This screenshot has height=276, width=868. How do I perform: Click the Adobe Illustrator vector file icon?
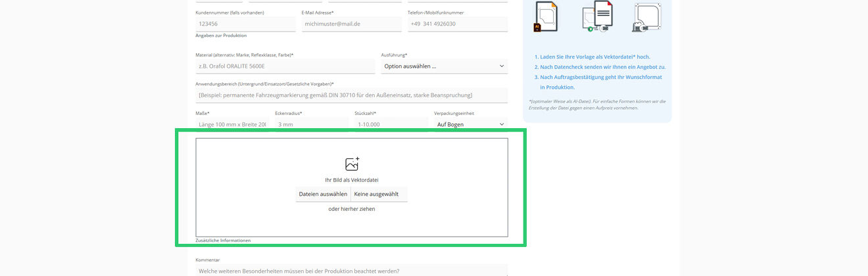point(546,16)
